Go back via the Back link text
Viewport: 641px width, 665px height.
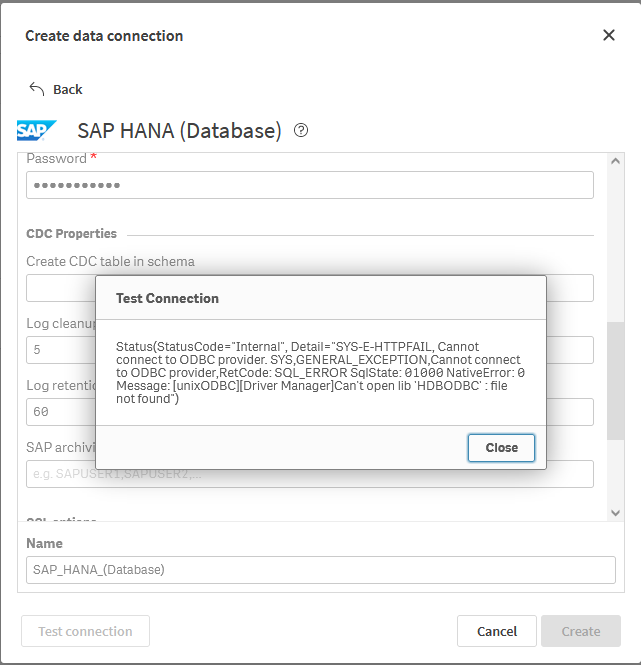(x=68, y=90)
